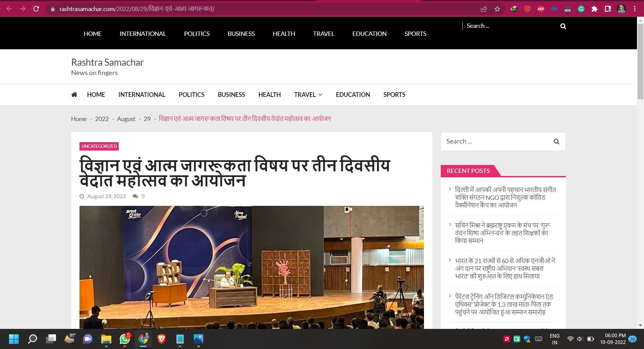Click the sidebar search magnifier button

coord(556,141)
